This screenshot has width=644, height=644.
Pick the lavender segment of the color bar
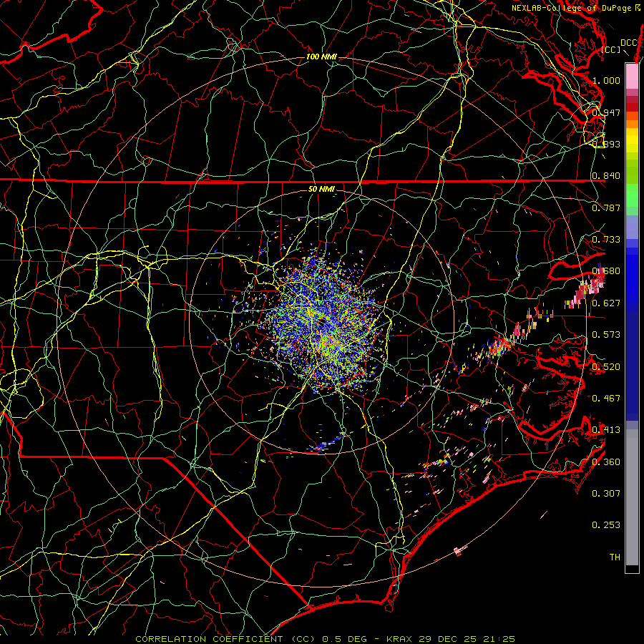[x=632, y=227]
